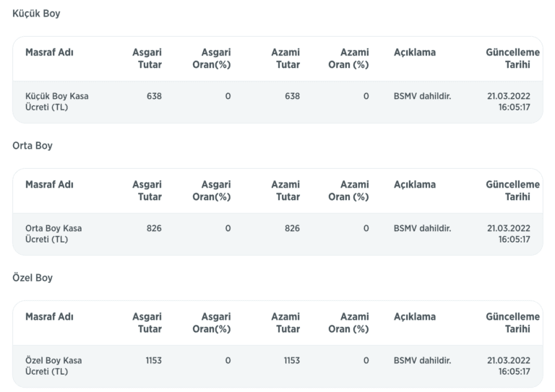555x392 pixels.
Task: Click "Güncelleme Tarihi" header in Orta Boy table
Action: pos(512,191)
